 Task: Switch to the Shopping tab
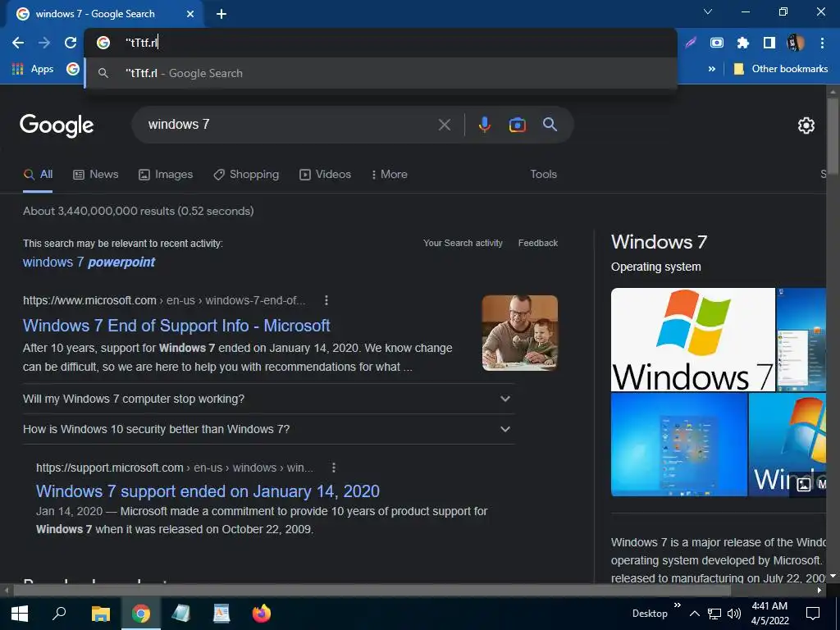[246, 174]
